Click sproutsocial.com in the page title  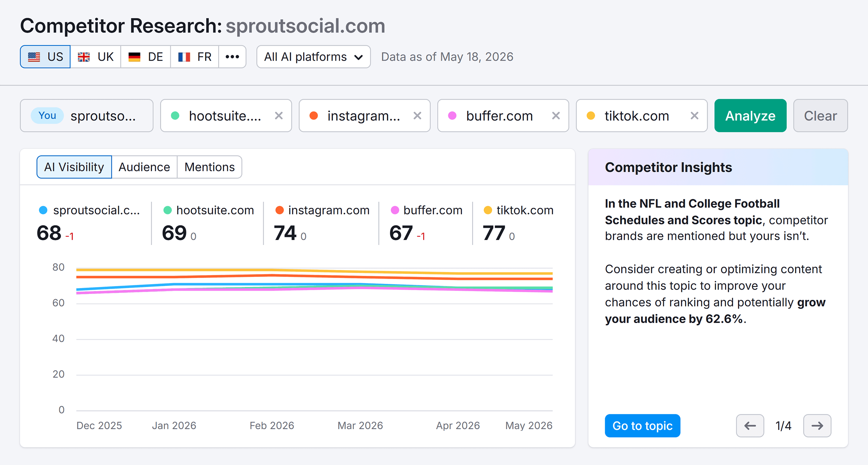[x=306, y=26]
